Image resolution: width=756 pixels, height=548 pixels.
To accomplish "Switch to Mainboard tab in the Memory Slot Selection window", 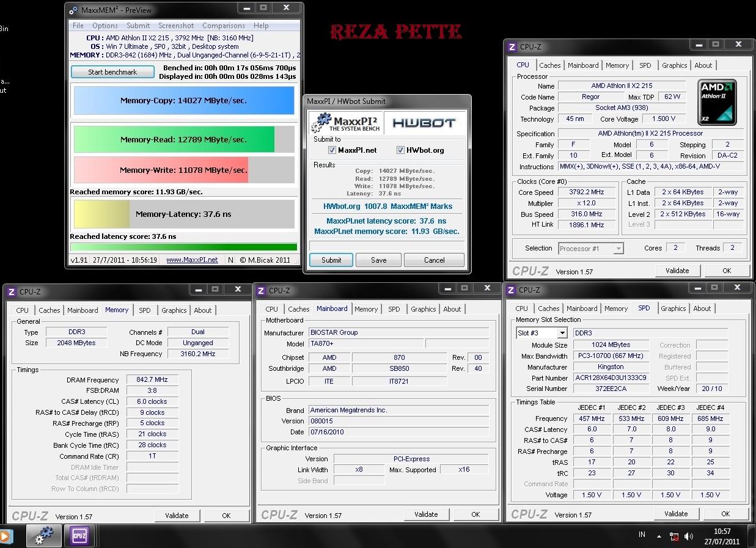I will tap(582, 309).
